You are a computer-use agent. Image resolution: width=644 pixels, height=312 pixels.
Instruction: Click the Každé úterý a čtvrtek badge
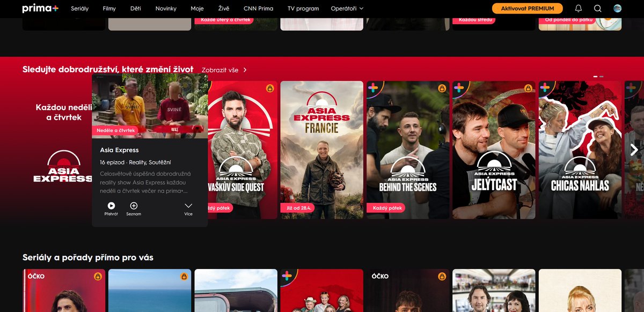[x=225, y=20]
